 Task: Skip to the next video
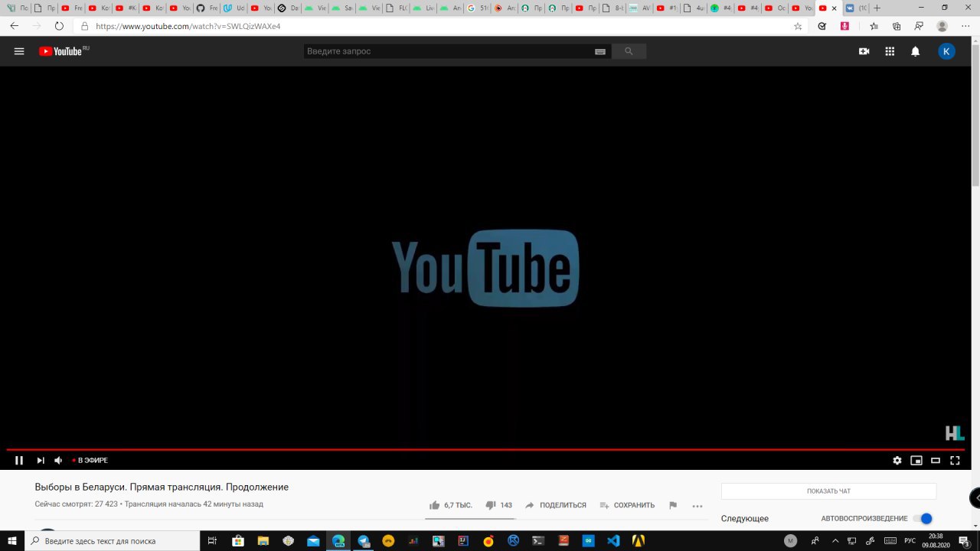(x=41, y=460)
